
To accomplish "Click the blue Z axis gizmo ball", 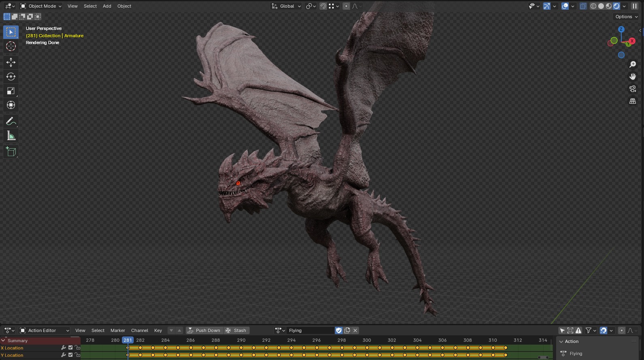I will [x=621, y=30].
